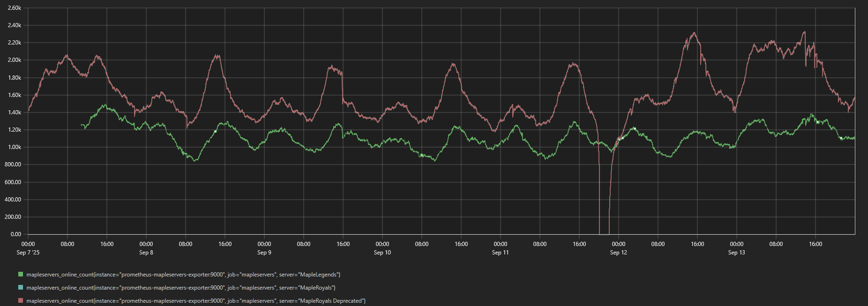Click white marker on green line at Sep 10 08:00
868x306 pixels.
click(422, 155)
